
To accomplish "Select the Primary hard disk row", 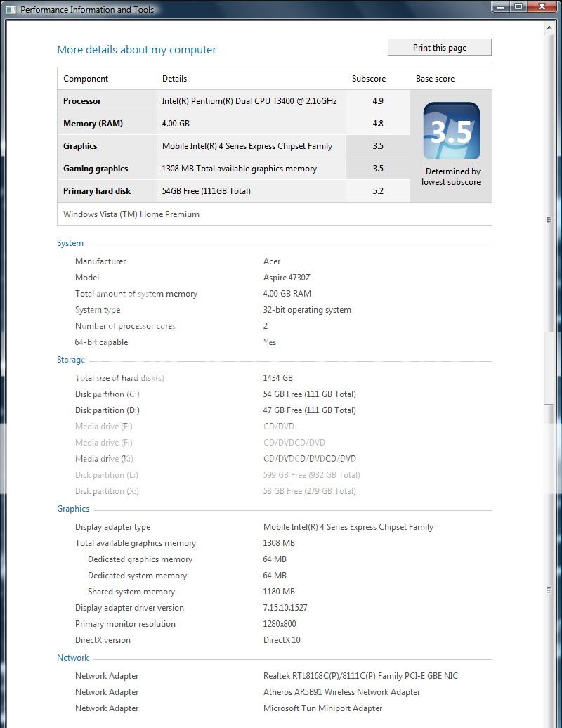I will (x=97, y=191).
